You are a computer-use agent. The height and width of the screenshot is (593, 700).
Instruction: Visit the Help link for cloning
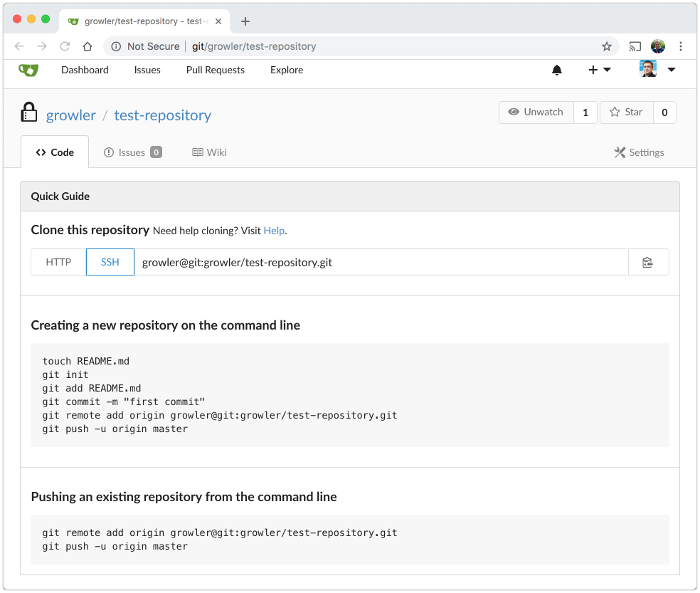point(274,231)
